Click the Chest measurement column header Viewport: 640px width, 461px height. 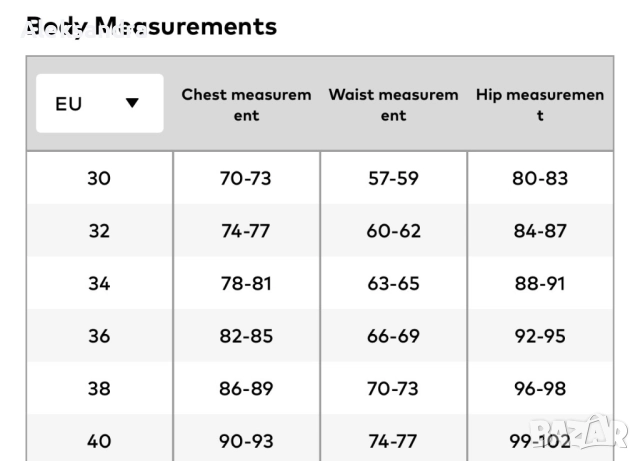246,105
